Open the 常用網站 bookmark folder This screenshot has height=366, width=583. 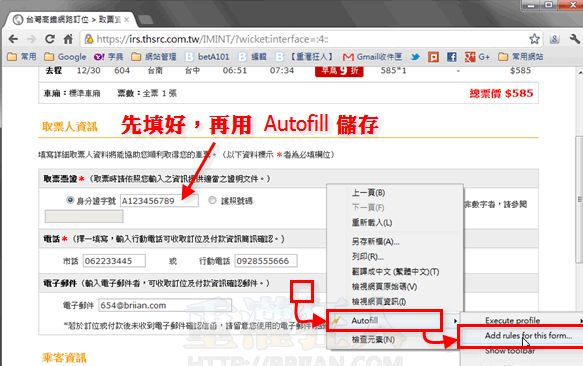(521, 57)
